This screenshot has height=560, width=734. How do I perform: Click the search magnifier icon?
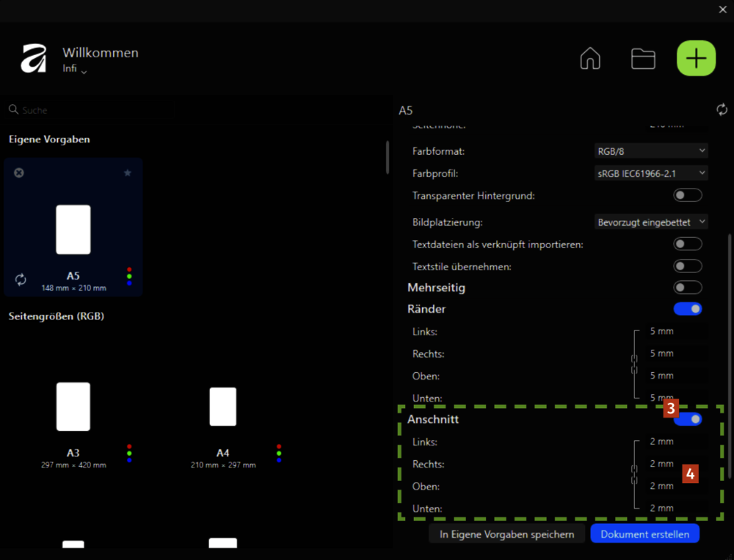[13, 109]
